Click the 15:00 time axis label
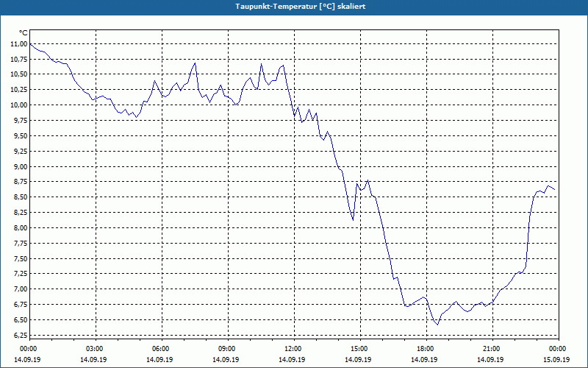The height and width of the screenshot is (368, 588). [360, 349]
